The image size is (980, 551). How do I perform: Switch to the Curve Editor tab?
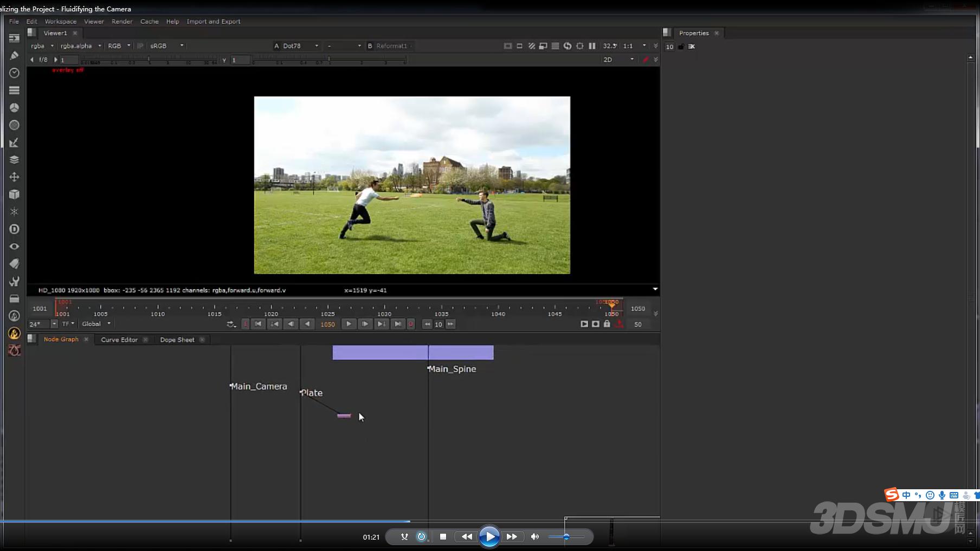click(x=119, y=340)
